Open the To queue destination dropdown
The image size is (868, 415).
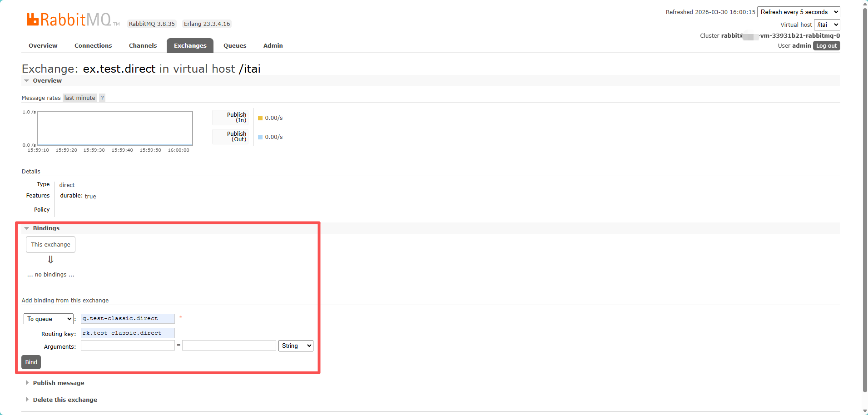click(x=49, y=319)
